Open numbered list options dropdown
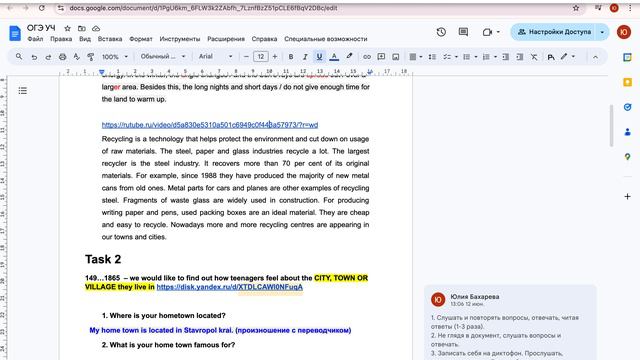640x360 pixels. pyautogui.click(x=490, y=57)
